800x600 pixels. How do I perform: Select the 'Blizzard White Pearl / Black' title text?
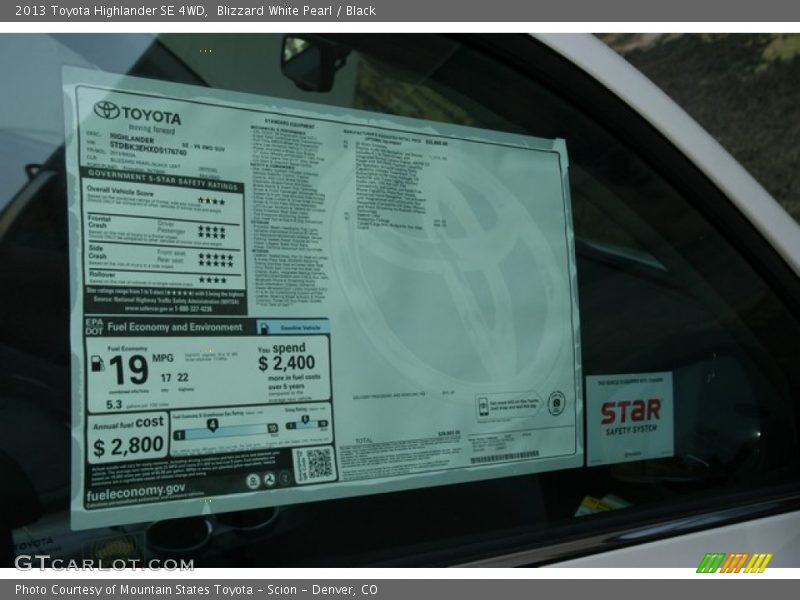click(x=296, y=11)
